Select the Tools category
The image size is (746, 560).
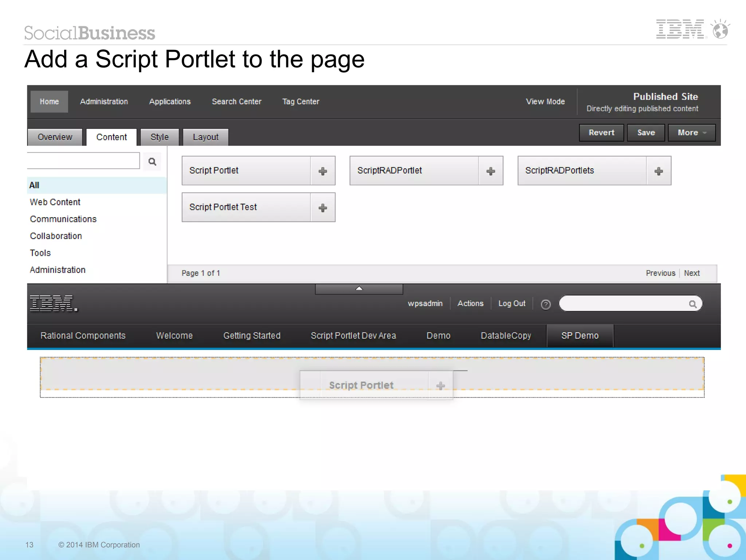click(40, 253)
